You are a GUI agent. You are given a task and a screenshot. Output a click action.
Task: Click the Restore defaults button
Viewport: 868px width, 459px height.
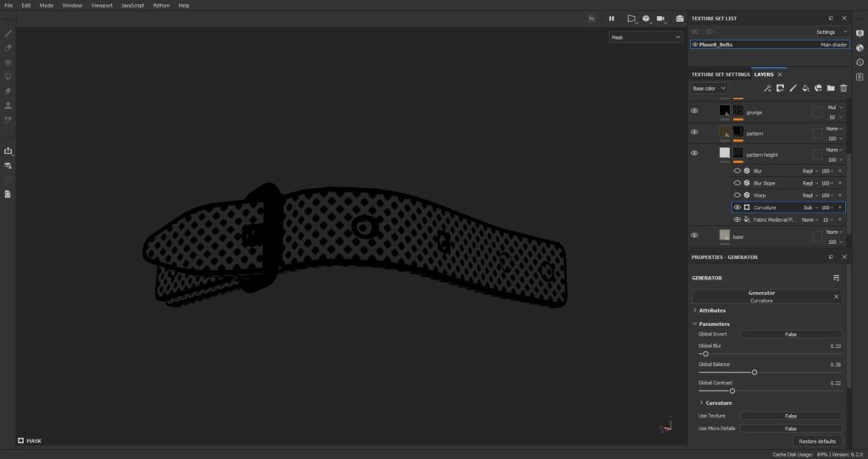tap(817, 441)
